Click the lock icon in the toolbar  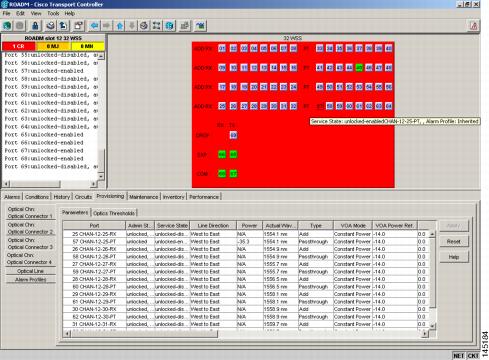click(35, 26)
